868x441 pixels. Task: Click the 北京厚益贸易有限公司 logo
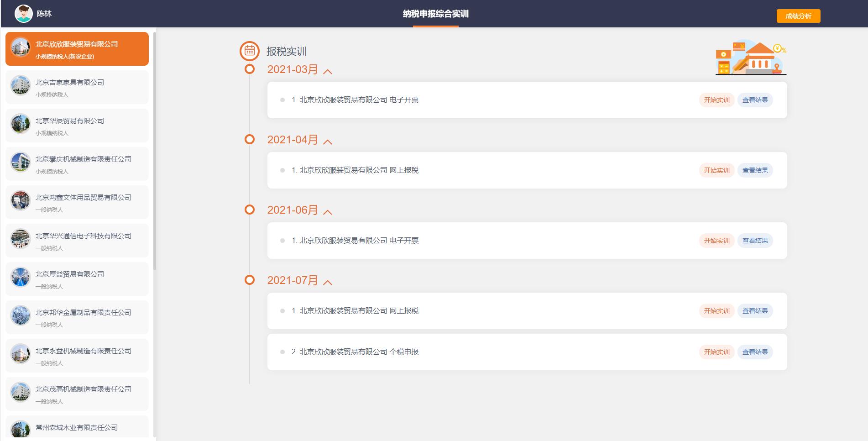[21, 278]
